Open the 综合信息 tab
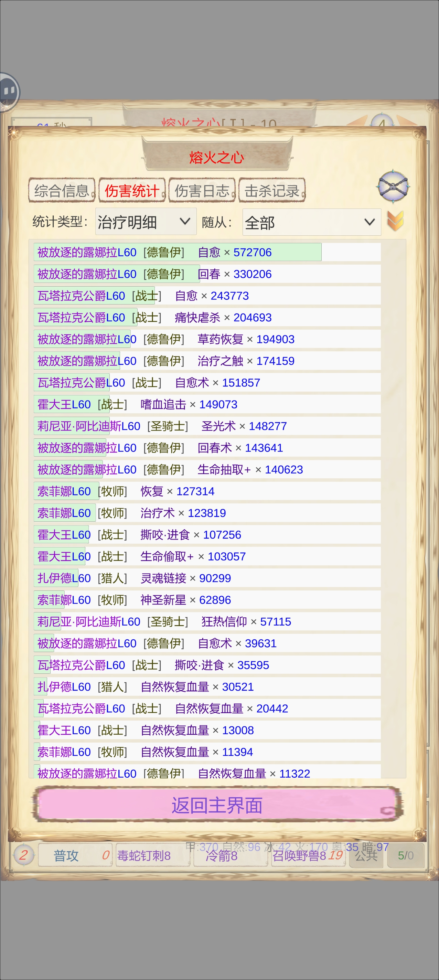The image size is (439, 980). click(62, 190)
